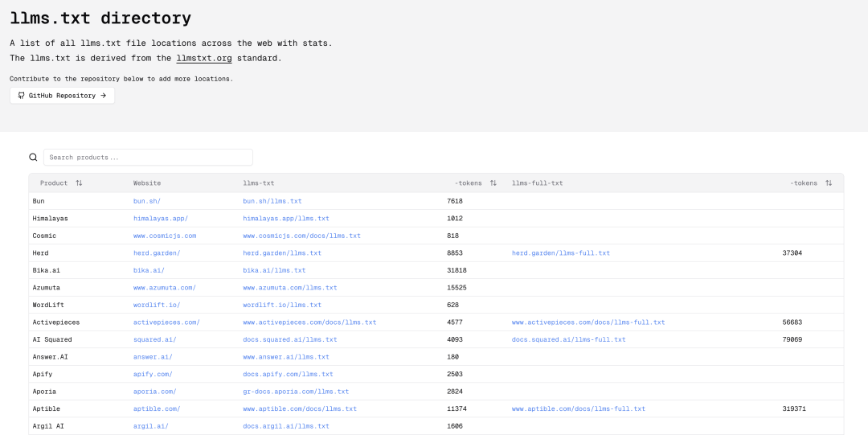Screen dimensions: 868x435
Task: Open herd.garden/llms-full.txt link
Action: click(561, 252)
